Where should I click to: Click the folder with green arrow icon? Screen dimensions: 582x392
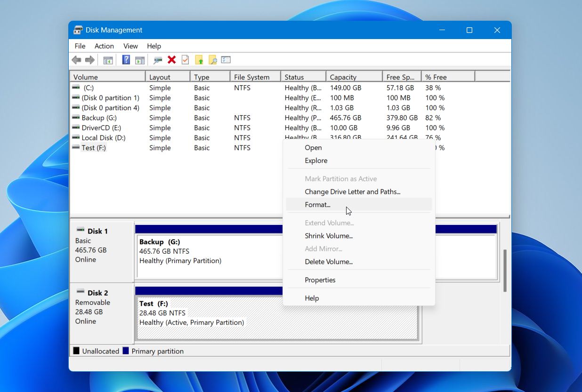point(199,60)
